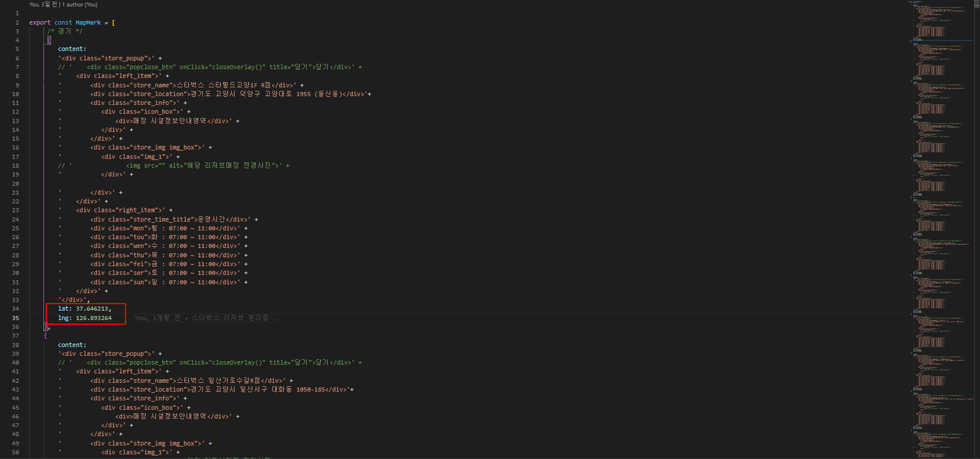Click line number 37 in gutter
Viewport: 980px width, 459px height.
coord(15,336)
